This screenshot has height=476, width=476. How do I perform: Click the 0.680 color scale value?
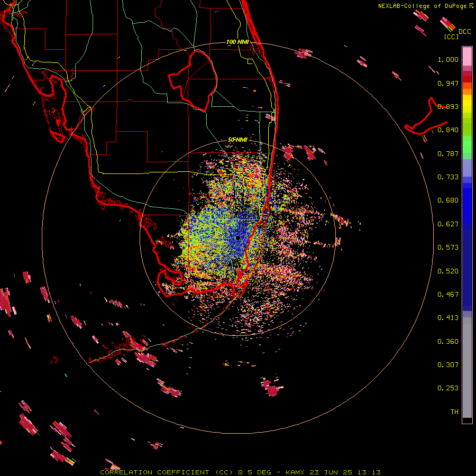pos(448,200)
